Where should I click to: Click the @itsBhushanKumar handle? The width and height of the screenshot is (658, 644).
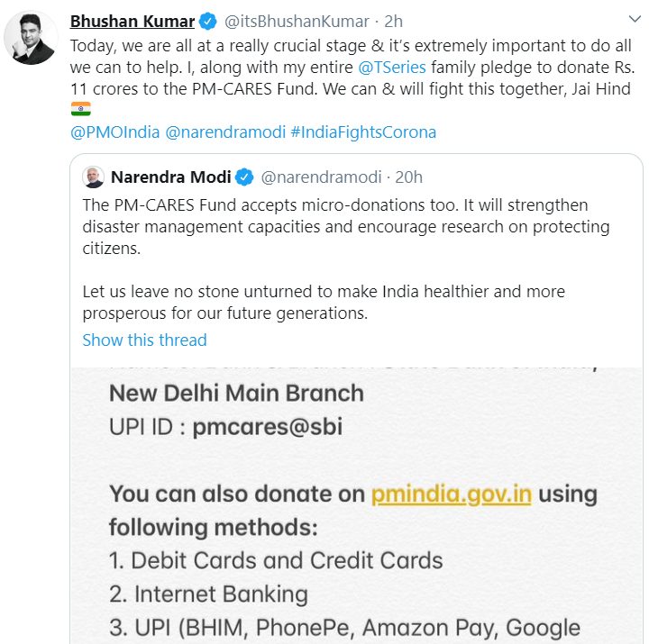295,21
